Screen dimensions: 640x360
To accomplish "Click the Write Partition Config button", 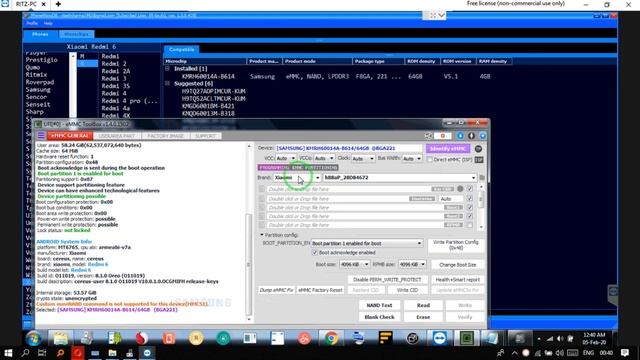I will tap(455, 245).
